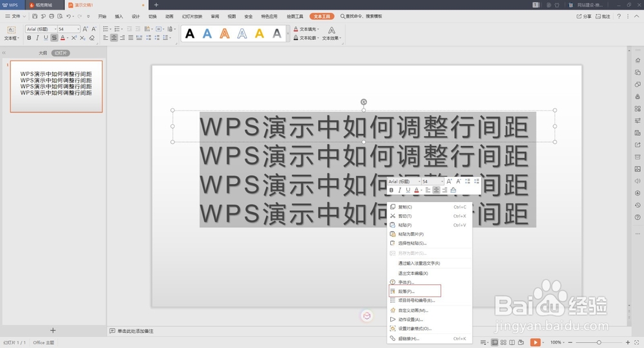
Task: Toggle bold in the ribbon
Action: click(x=29, y=38)
